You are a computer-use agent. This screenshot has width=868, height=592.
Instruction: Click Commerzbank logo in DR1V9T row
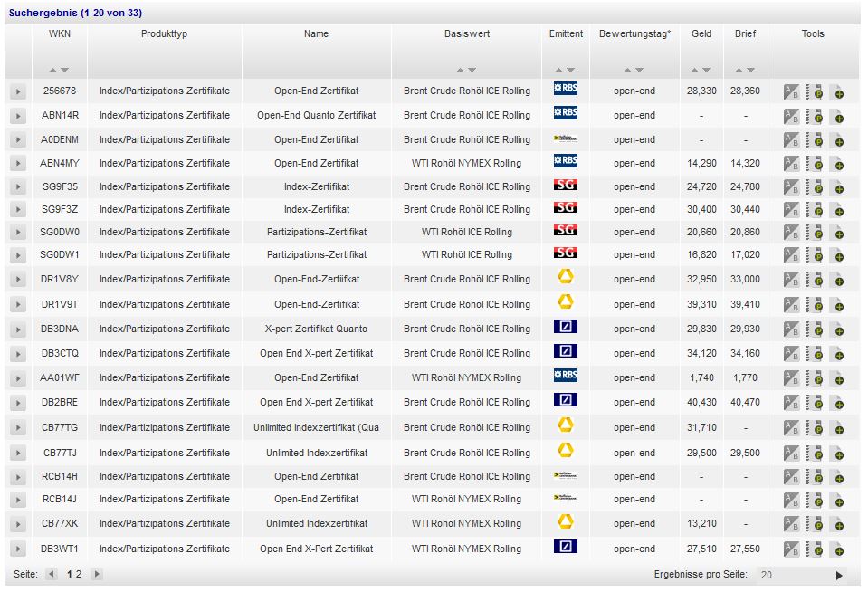pyautogui.click(x=565, y=301)
